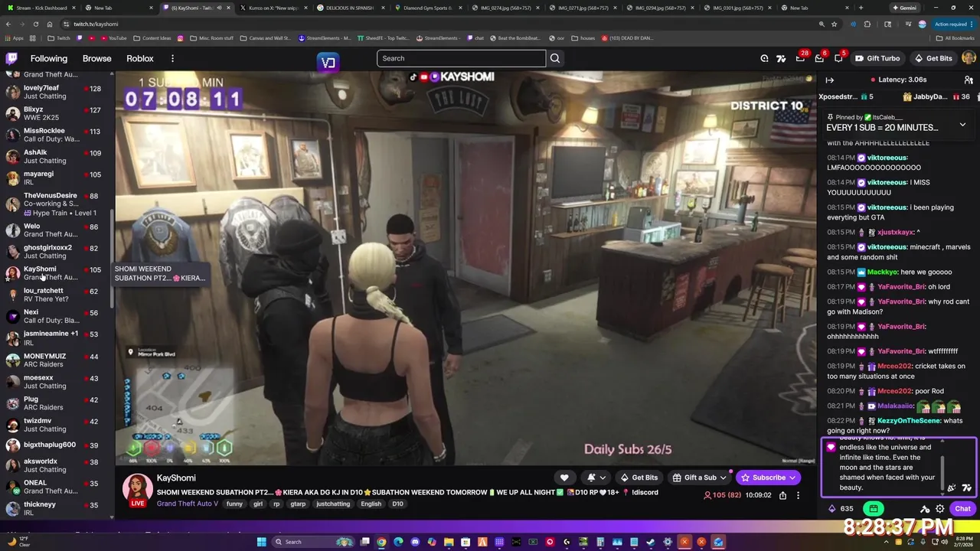Open the chat community users icon

(969, 80)
